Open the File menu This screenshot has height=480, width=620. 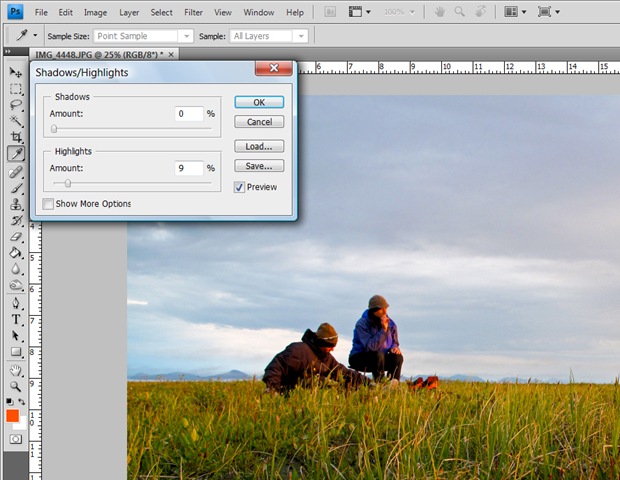click(41, 13)
